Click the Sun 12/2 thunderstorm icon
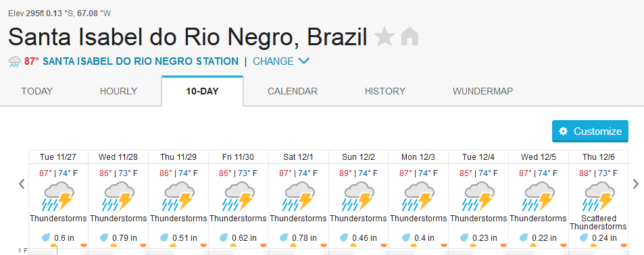Image resolution: width=644 pixels, height=255 pixels. point(359,196)
